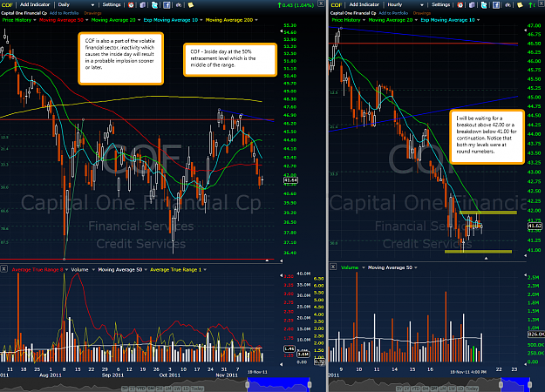Add sticky note in Daily chart toolbar
Image resolution: width=545 pixels, height=392 pixels.
click(x=191, y=5)
